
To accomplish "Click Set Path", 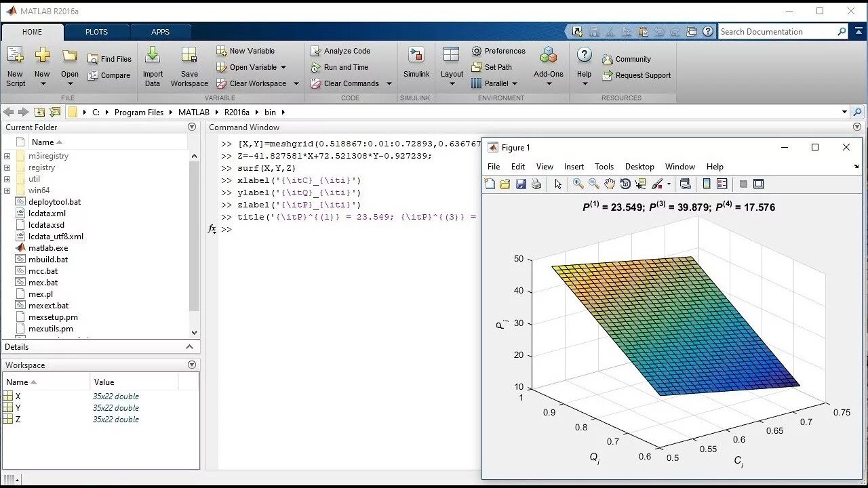I will coord(492,67).
